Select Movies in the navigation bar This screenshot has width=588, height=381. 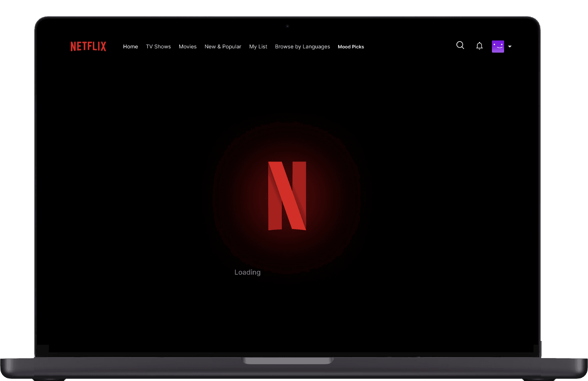(188, 47)
